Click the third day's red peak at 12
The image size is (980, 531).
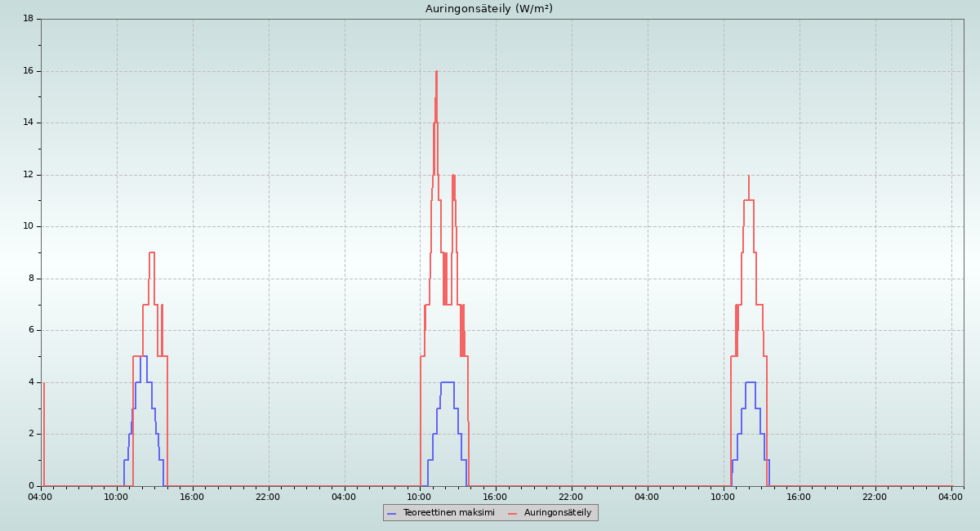pos(748,176)
